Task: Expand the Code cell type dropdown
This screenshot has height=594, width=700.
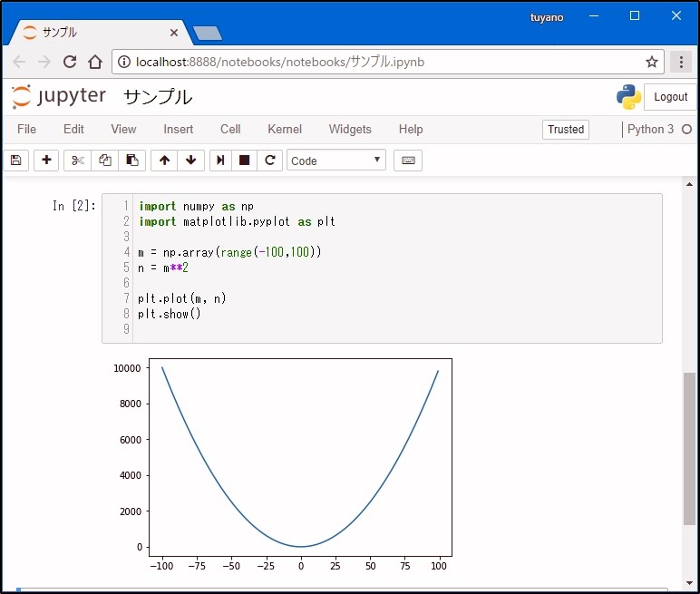Action: 336,161
